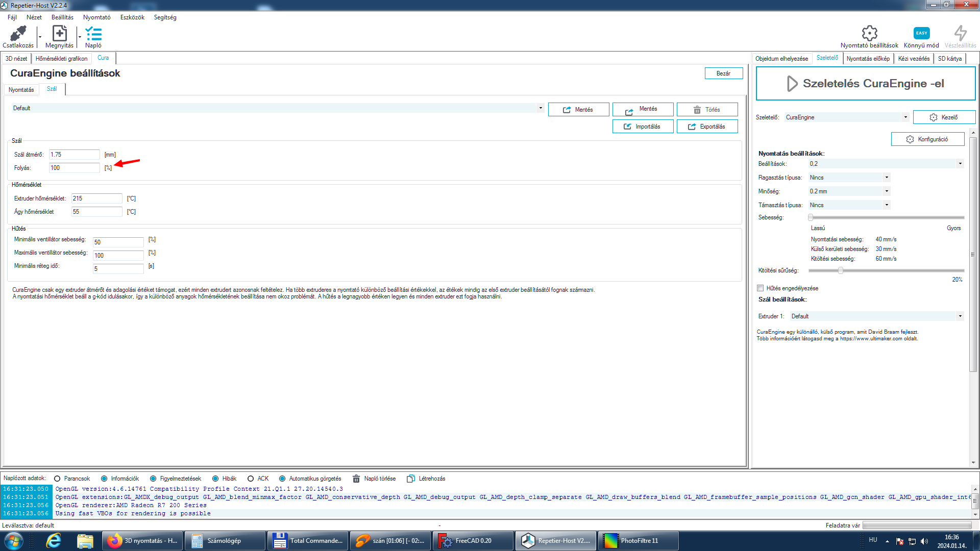Screen dimensions: 980x551
Task: Click the Exportálás button
Action: (707, 127)
